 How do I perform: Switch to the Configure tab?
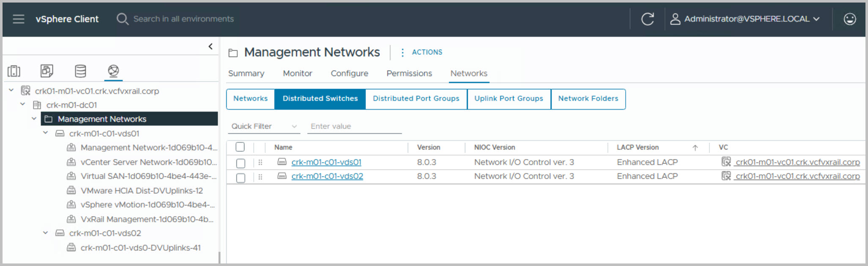349,74
